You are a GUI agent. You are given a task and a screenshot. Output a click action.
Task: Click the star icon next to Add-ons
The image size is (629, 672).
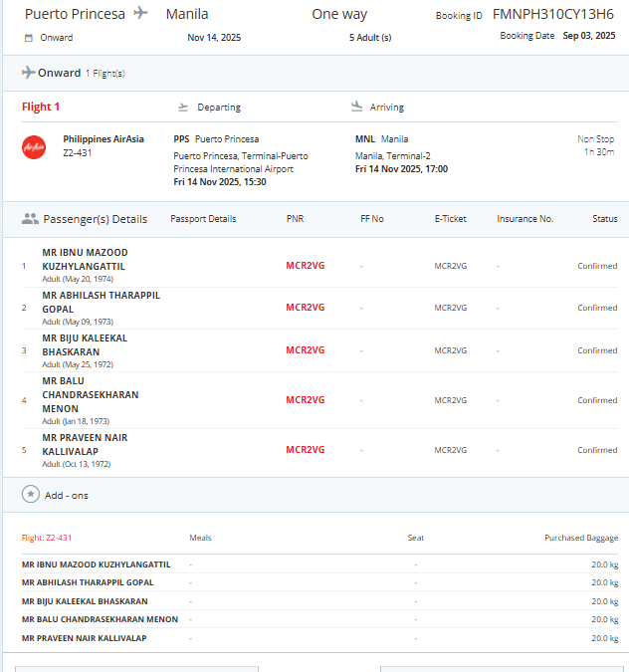tap(31, 494)
